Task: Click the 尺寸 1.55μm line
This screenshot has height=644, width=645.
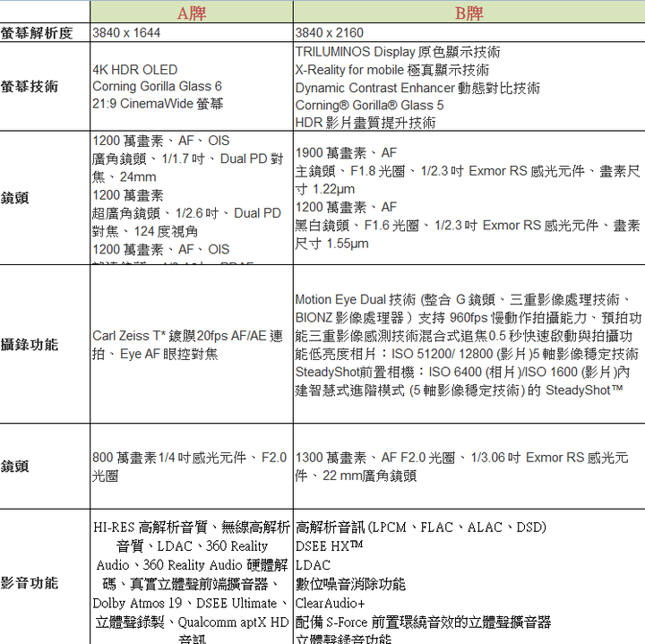Action: 332,244
